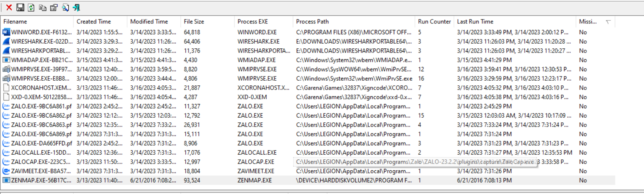Image resolution: width=644 pixels, height=194 pixels.
Task: Click the modified time 6/21/2016 7:08:2... cell
Action: (x=153, y=180)
